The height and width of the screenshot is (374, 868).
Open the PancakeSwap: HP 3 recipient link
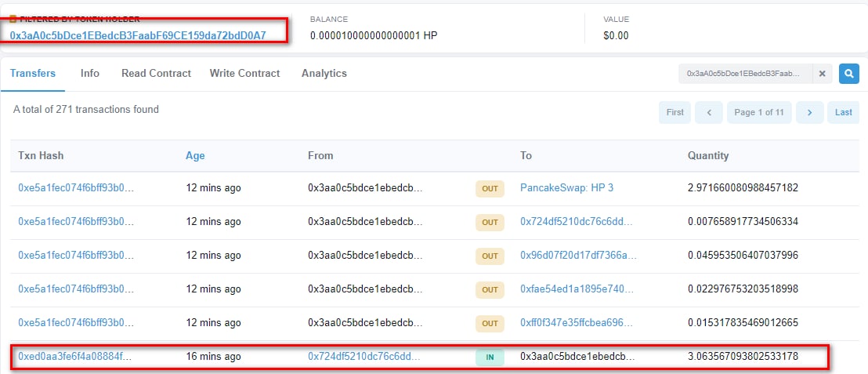coord(567,188)
